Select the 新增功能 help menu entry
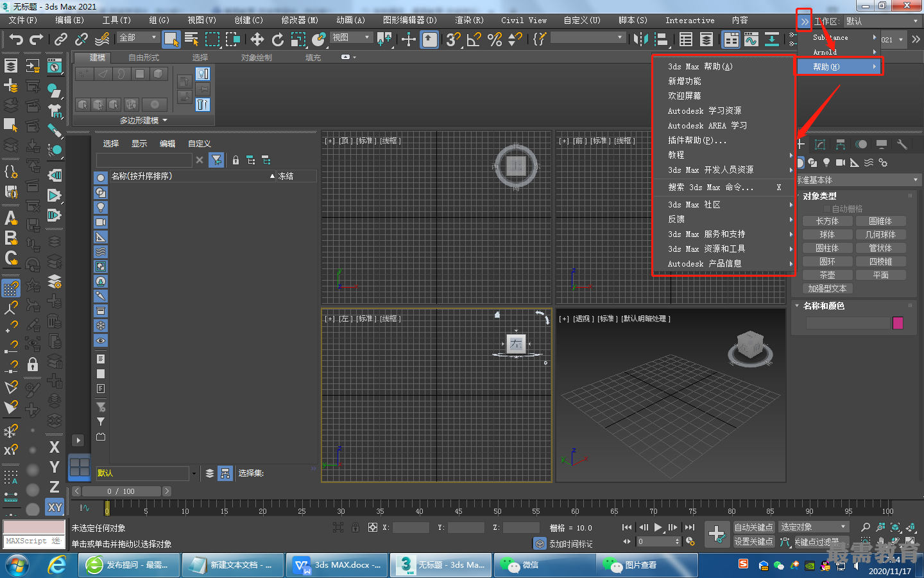 (x=685, y=82)
